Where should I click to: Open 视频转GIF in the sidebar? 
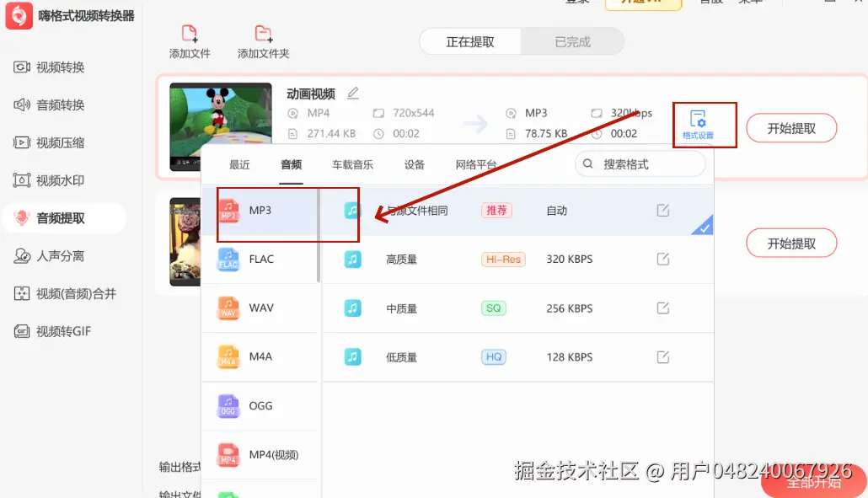[52, 331]
